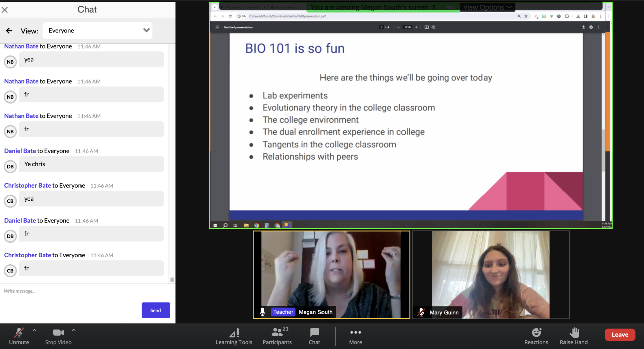
Task: Click Chrome icon in shared taskbar
Action: (256, 225)
